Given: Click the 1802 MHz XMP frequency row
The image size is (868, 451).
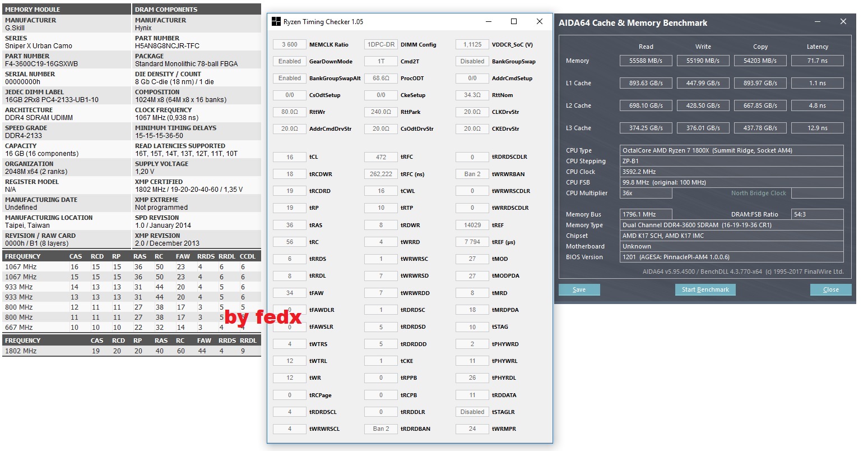Looking at the screenshot, I should [x=132, y=351].
